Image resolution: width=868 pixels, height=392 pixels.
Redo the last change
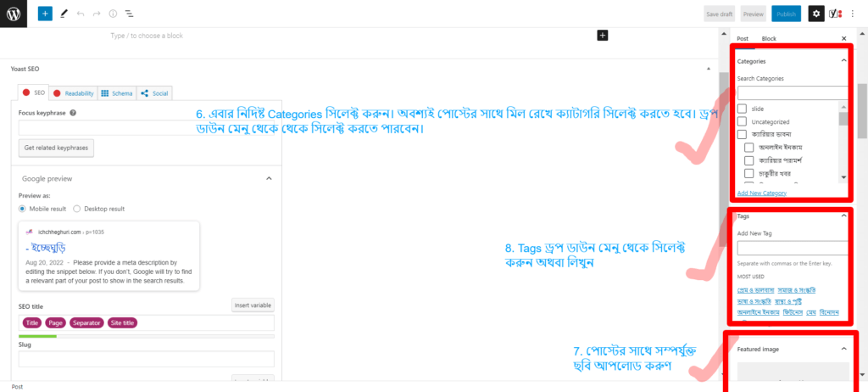click(x=97, y=14)
